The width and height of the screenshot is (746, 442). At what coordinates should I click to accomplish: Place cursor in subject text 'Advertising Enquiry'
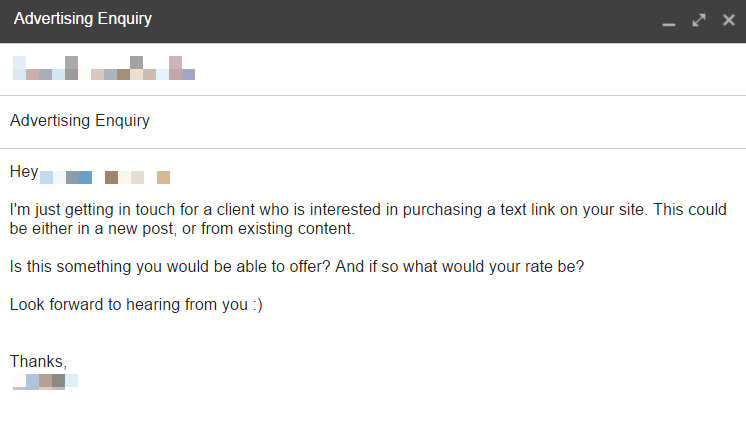pyautogui.click(x=80, y=120)
